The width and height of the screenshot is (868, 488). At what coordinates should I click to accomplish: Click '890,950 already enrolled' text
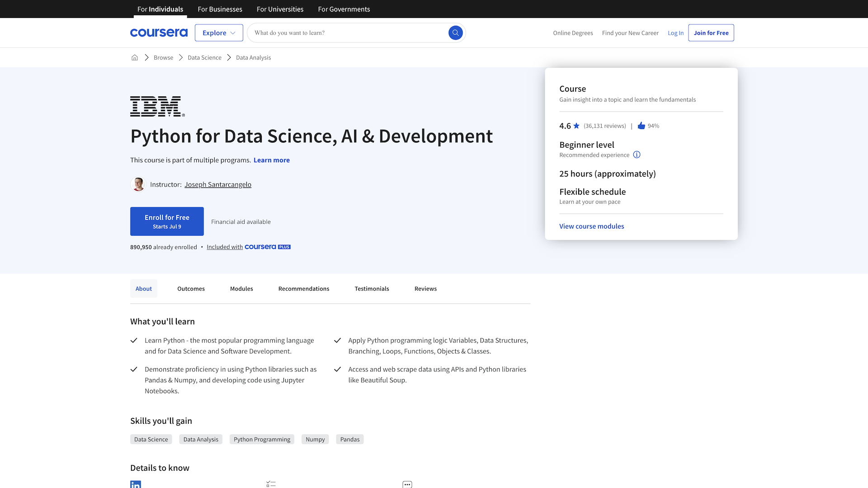pyautogui.click(x=164, y=247)
